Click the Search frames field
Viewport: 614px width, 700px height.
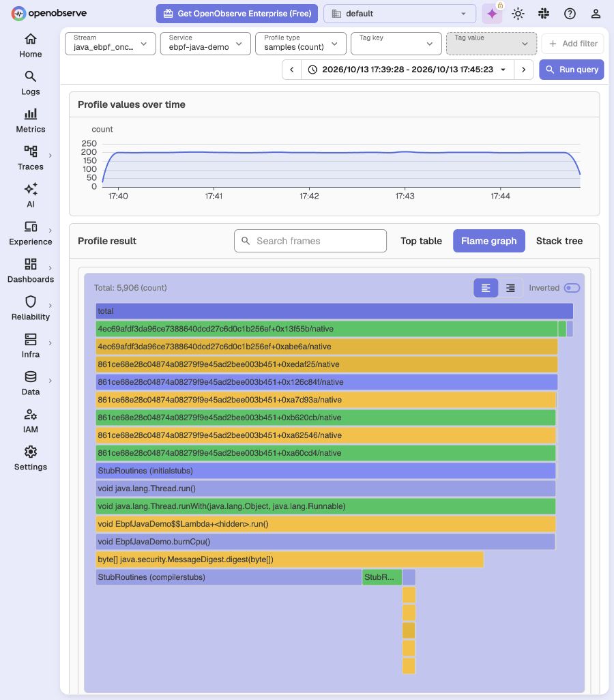pos(310,241)
